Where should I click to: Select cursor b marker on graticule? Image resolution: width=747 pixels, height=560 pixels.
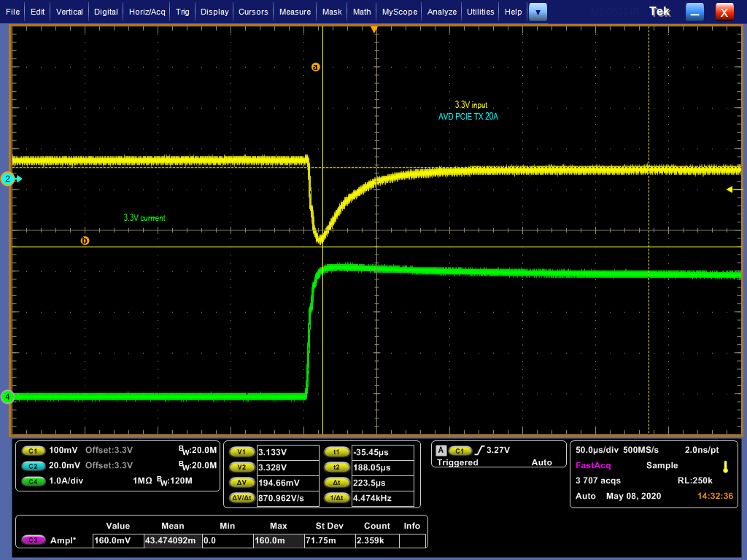click(x=85, y=241)
